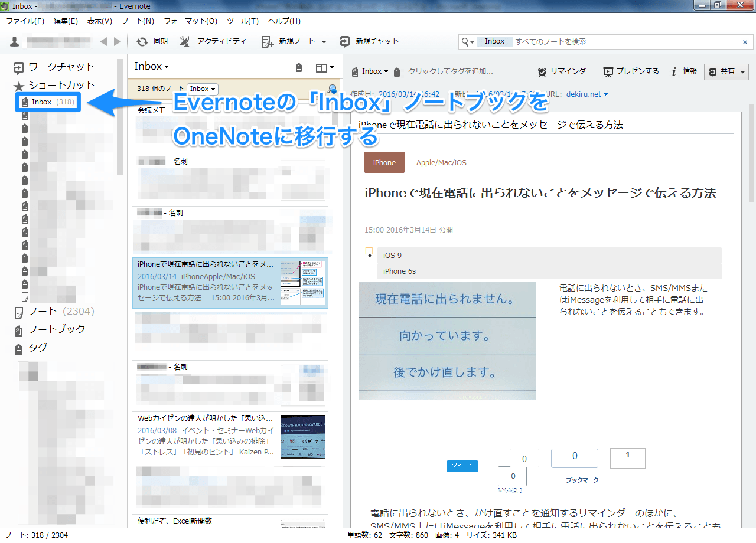Click the sidebar vertical scrollbar
756x543 pixels.
[120, 117]
